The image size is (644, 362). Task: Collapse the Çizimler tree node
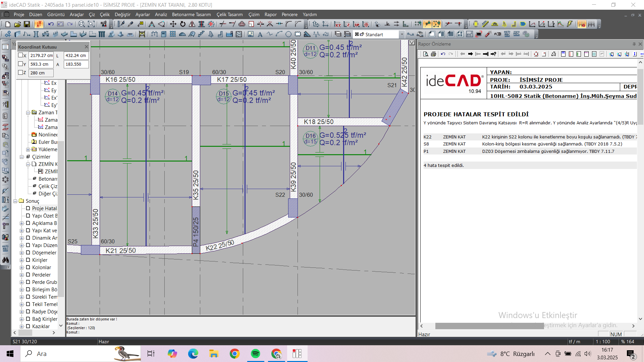click(x=22, y=157)
